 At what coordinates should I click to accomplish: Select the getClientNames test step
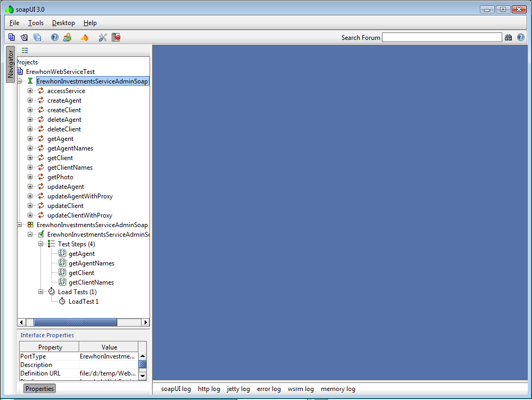pos(92,282)
